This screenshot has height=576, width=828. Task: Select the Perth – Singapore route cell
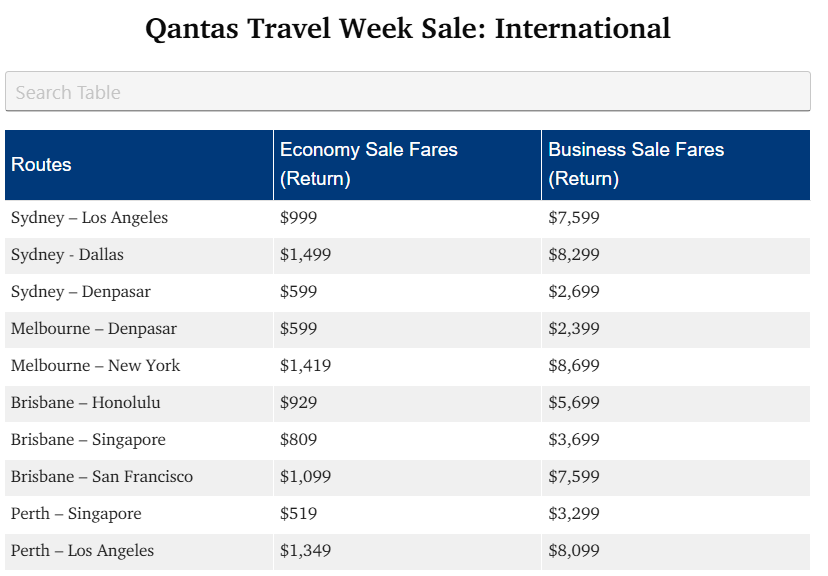(x=77, y=514)
